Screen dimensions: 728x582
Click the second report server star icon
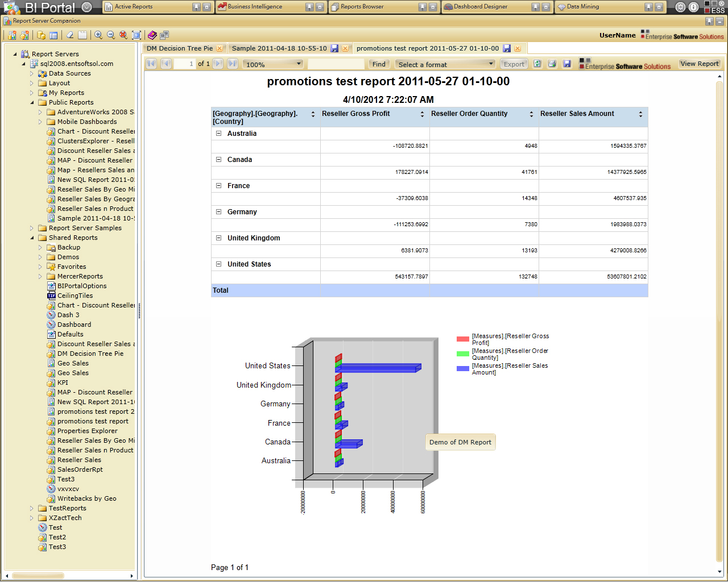(24, 35)
